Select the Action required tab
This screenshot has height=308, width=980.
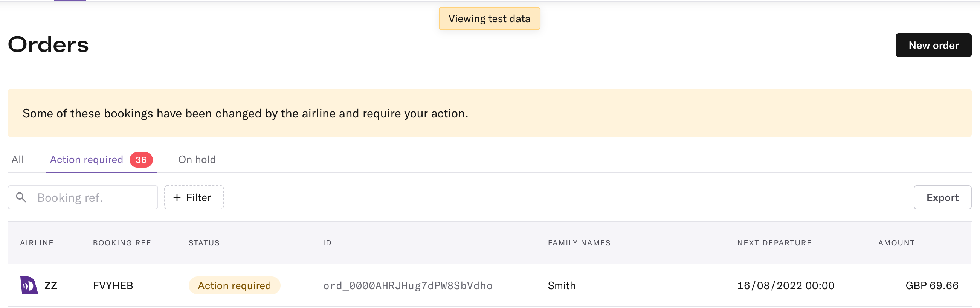[101, 160]
